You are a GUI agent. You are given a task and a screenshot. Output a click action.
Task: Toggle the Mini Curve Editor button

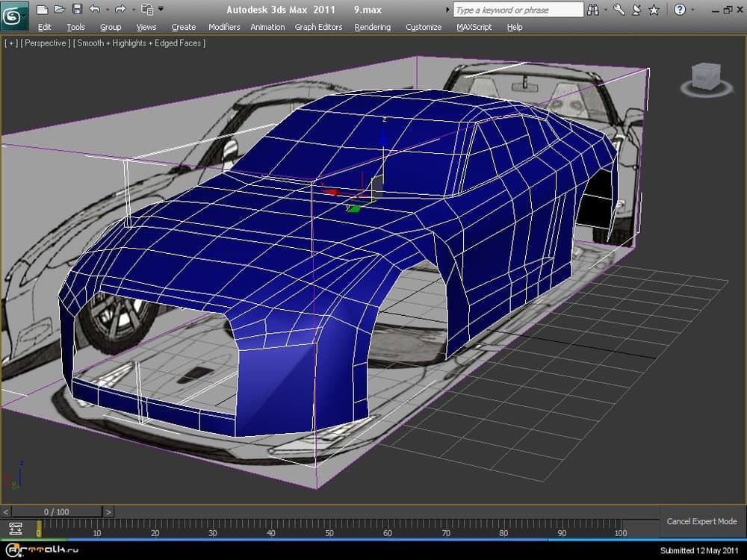tap(16, 529)
